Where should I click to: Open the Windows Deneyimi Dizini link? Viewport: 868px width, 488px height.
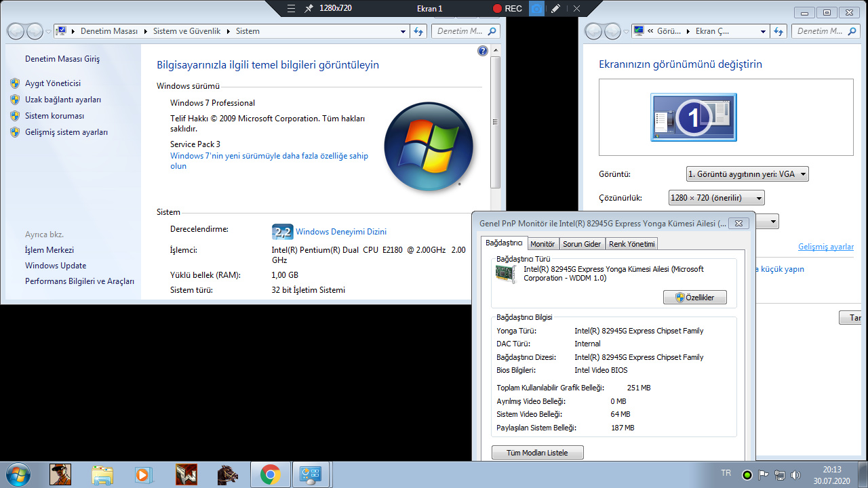click(x=341, y=232)
